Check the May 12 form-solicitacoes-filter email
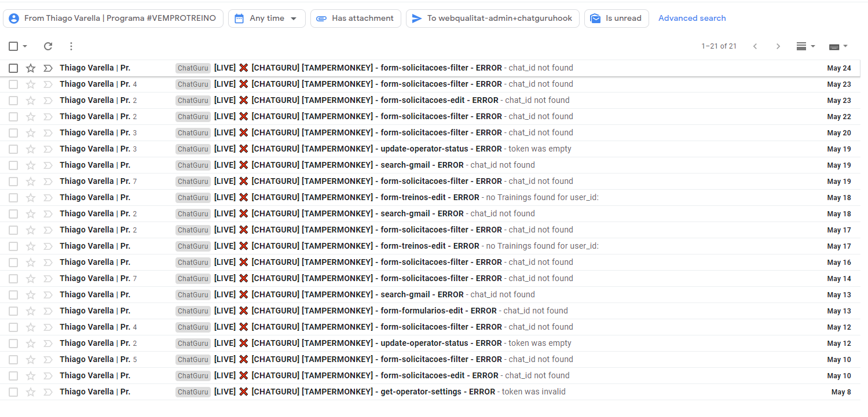The image size is (868, 417). point(13,327)
